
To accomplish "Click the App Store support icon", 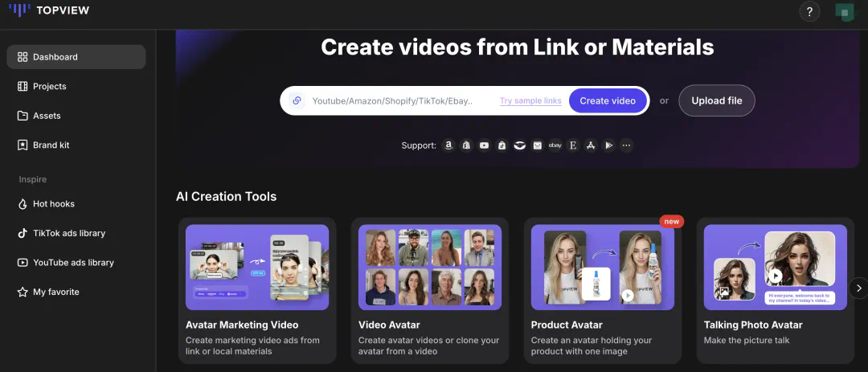I will coord(591,145).
